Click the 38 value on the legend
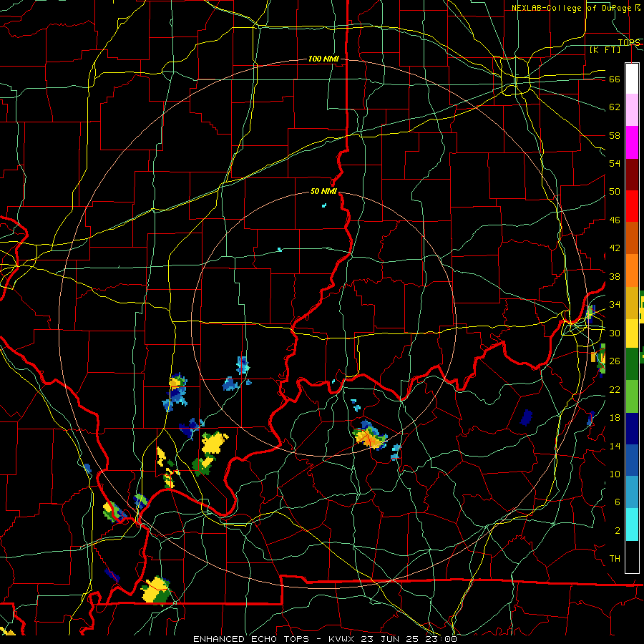This screenshot has height=644, width=644. 615,276
